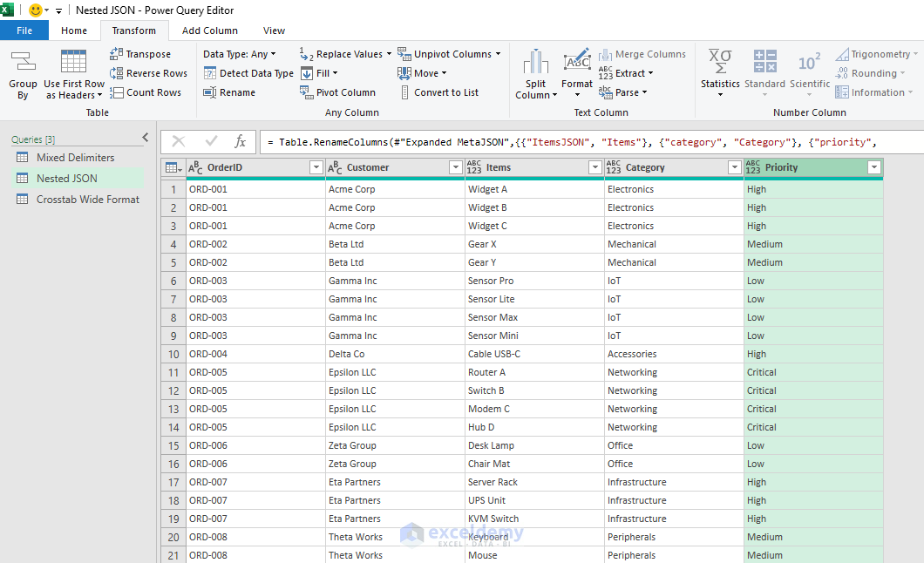
Task: Open the Data Type: Any dropdown
Action: pos(239,53)
